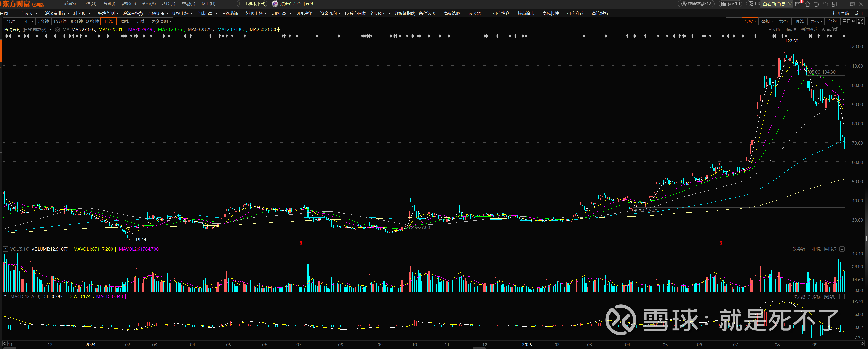Open the mail inbox envelope icon
Viewport: 868px width, 349px height.
[x=798, y=4]
